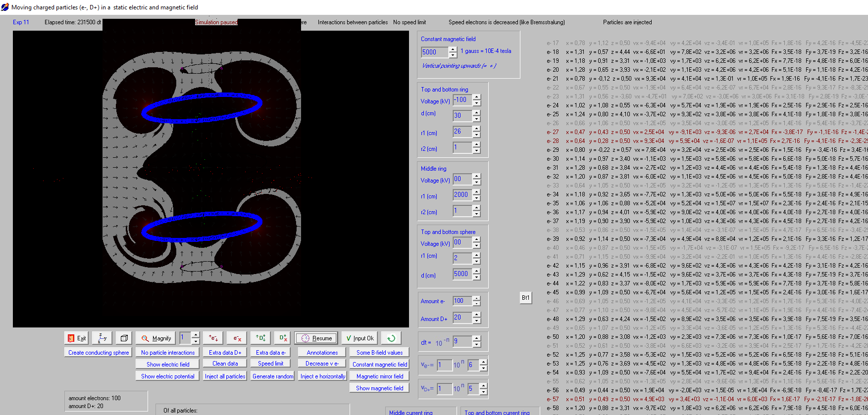
Task: Toggle the Speed limit button
Action: 271,364
